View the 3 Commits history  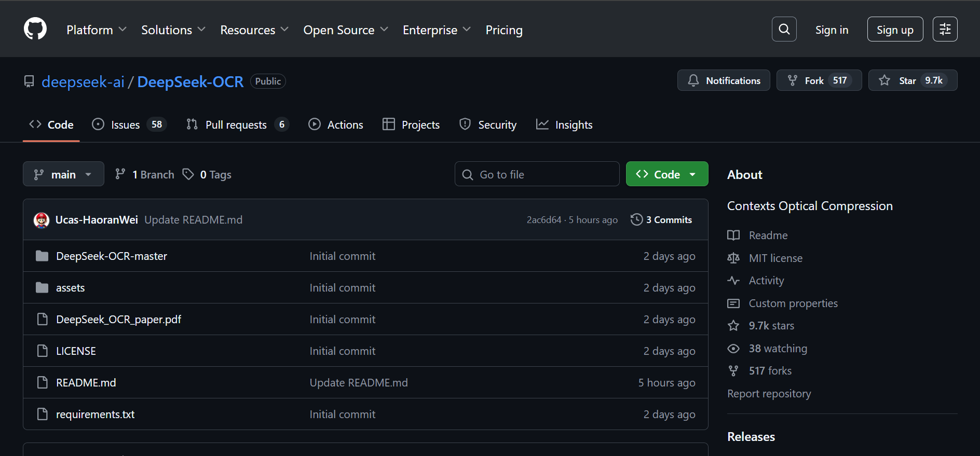661,219
